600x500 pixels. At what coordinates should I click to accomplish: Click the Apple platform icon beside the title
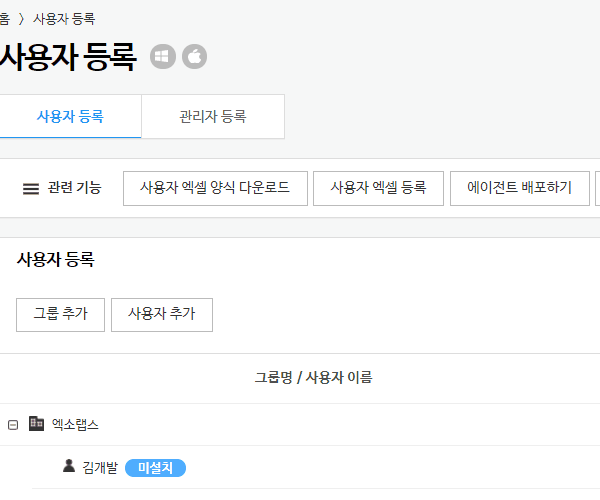(x=194, y=57)
